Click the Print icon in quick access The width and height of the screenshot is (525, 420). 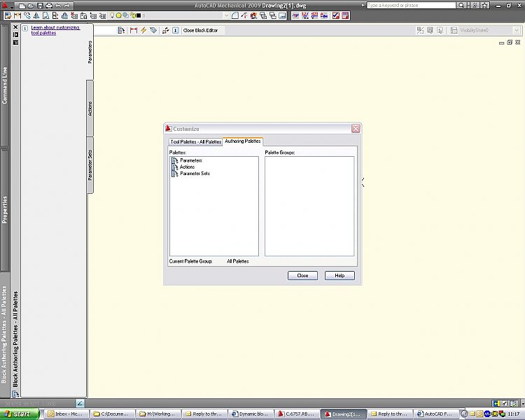point(49,6)
